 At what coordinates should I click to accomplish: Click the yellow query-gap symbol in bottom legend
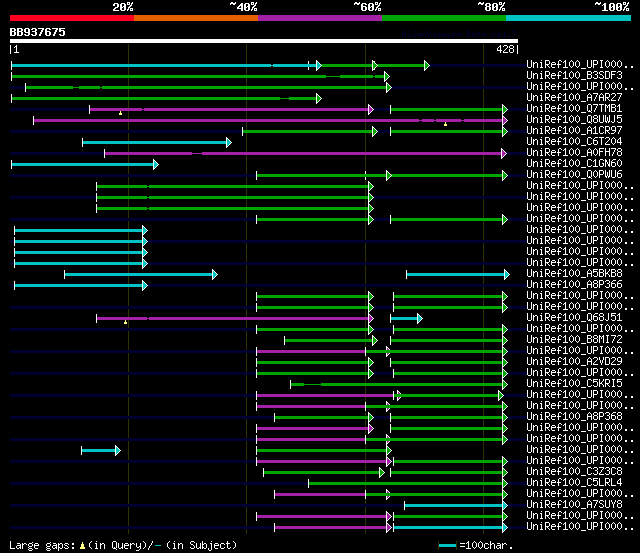pos(82,545)
